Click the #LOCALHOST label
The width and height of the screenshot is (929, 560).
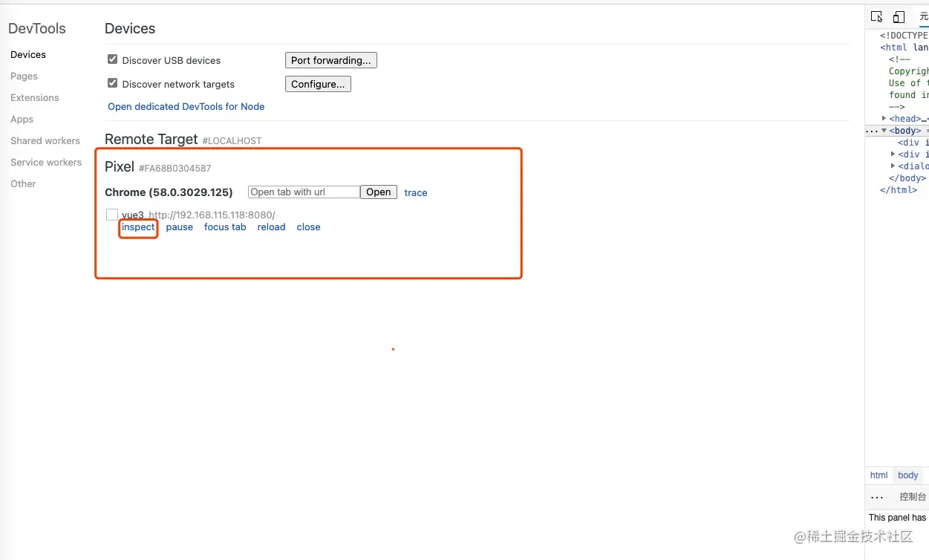click(x=232, y=140)
